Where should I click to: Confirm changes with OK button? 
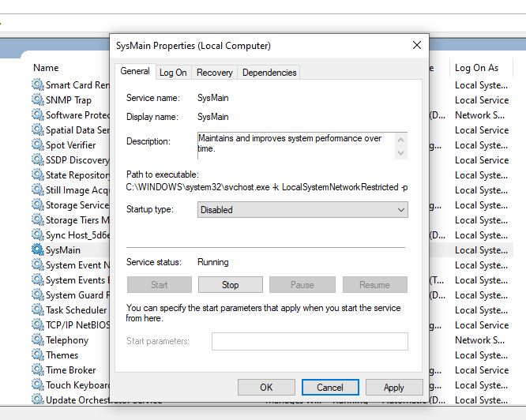point(266,387)
